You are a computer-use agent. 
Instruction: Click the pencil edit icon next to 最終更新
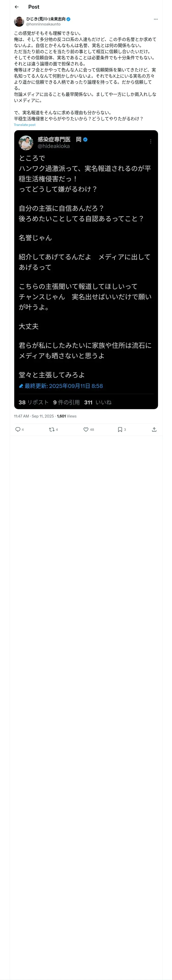pyautogui.click(x=21, y=386)
